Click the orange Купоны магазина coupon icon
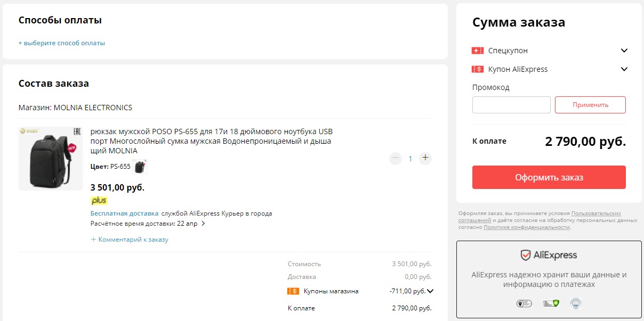The image size is (644, 321). click(x=293, y=291)
